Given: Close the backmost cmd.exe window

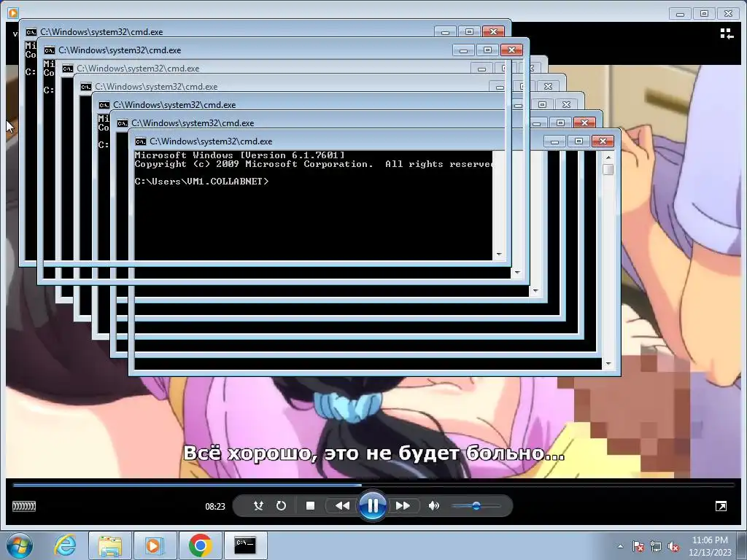Looking at the screenshot, I should pos(494,32).
